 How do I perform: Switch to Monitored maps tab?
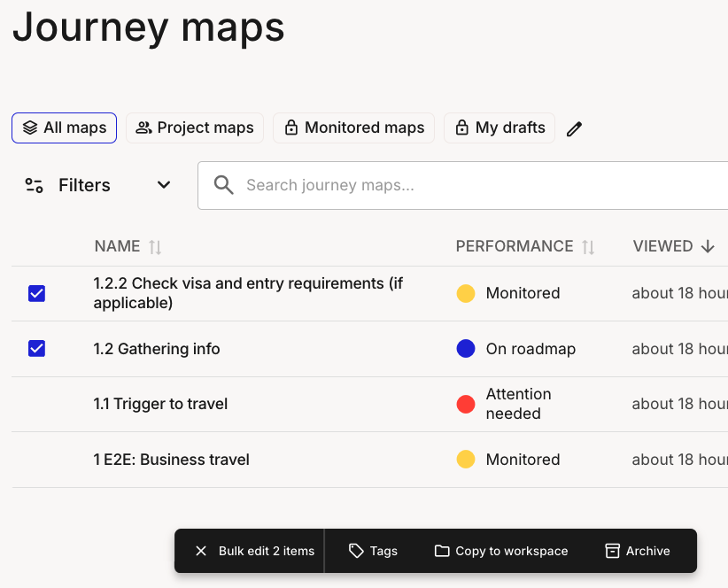click(353, 128)
